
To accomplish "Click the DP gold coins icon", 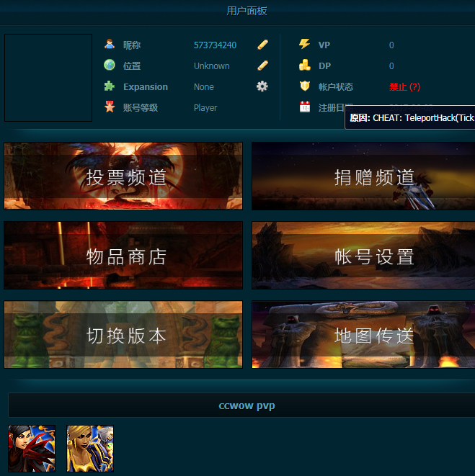I will (304, 65).
